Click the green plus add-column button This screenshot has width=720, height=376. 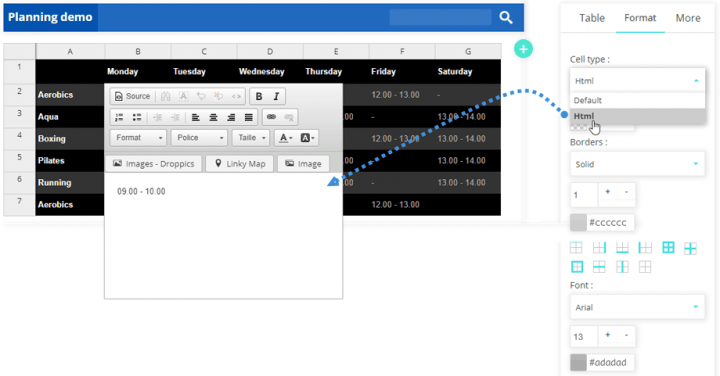click(523, 49)
